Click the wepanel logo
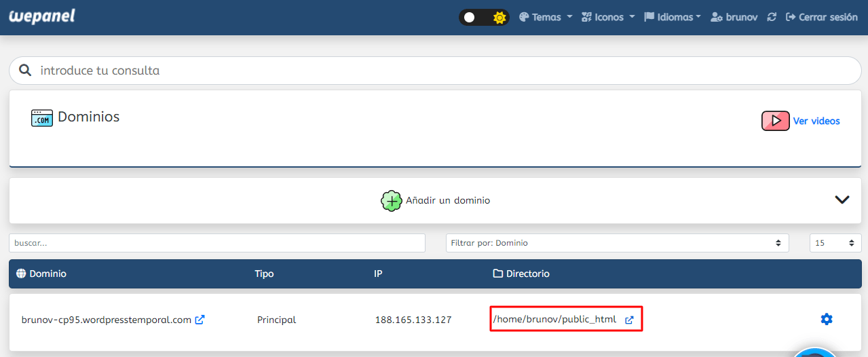The height and width of the screenshot is (357, 868). tap(41, 16)
